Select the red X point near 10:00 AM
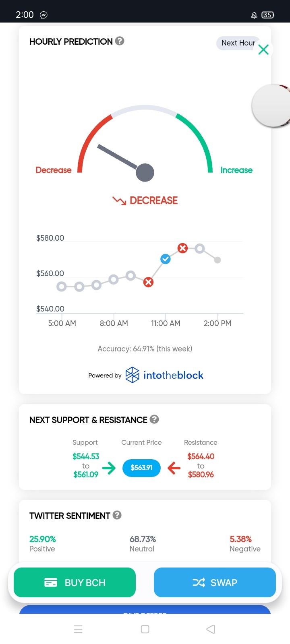Image resolution: width=290 pixels, height=644 pixels. (149, 282)
